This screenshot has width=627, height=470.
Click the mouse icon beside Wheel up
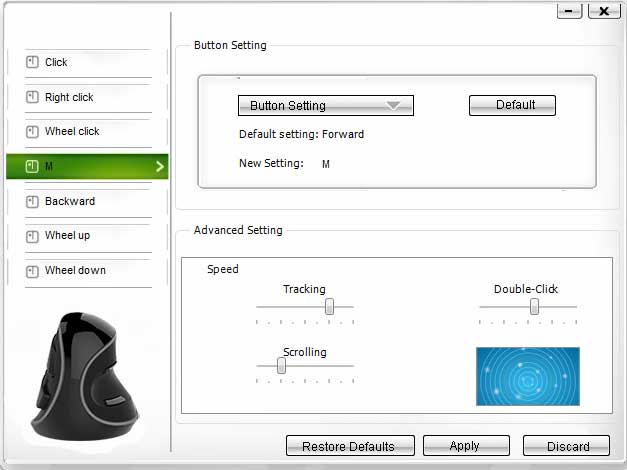click(x=32, y=236)
